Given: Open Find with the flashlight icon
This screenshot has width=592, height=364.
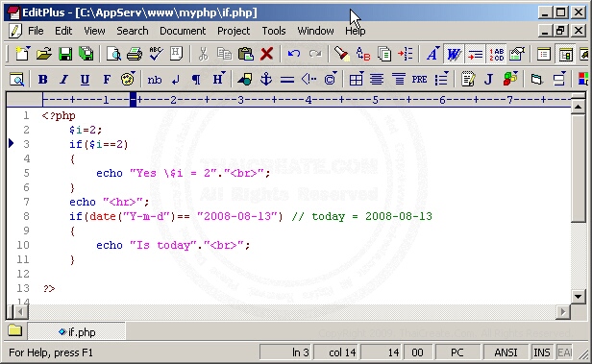Looking at the screenshot, I should pos(342,54).
